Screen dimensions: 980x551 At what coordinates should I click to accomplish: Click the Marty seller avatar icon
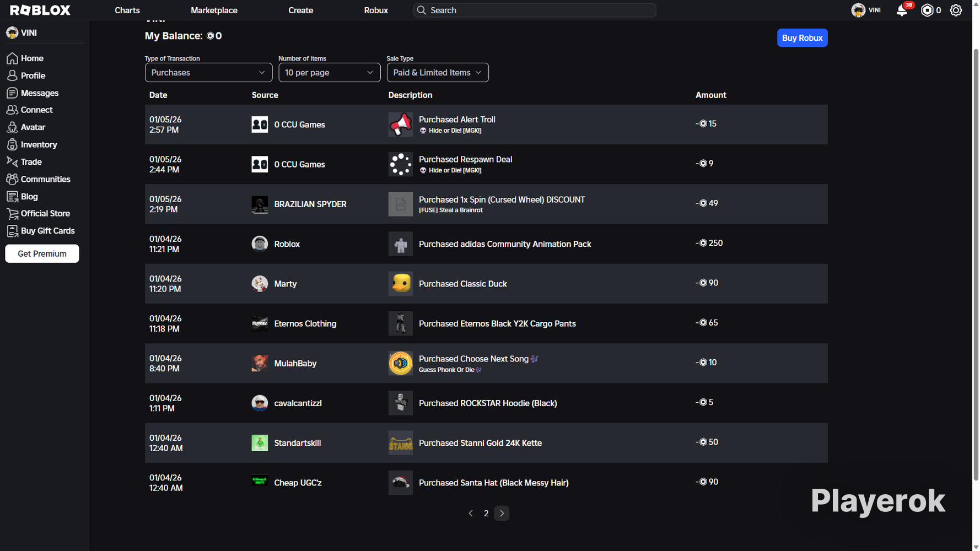coord(260,284)
